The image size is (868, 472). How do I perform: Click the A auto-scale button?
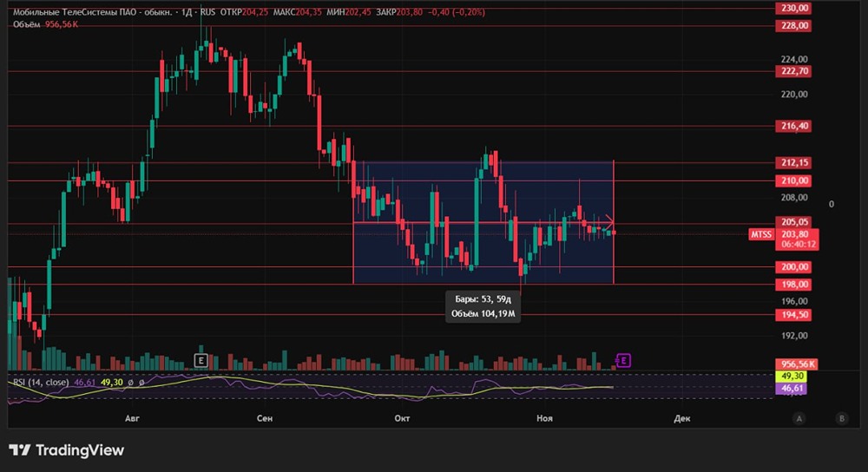(799, 418)
